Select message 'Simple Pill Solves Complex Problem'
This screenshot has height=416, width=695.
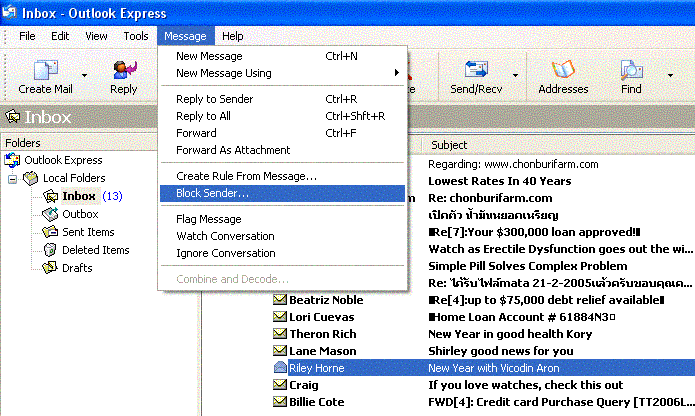[527, 266]
